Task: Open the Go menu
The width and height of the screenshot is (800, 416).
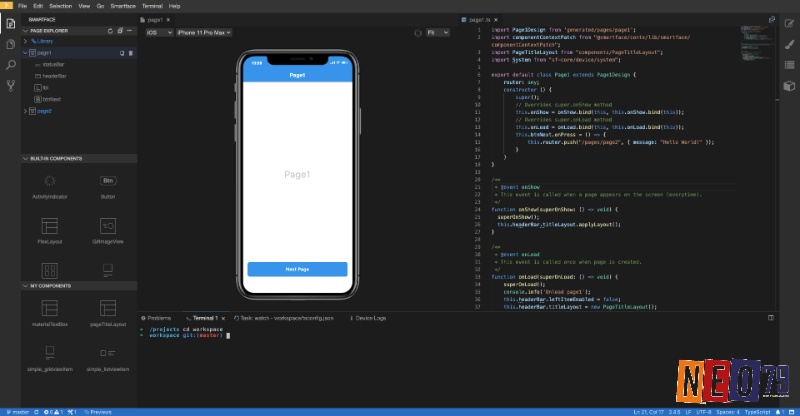Action: point(100,6)
